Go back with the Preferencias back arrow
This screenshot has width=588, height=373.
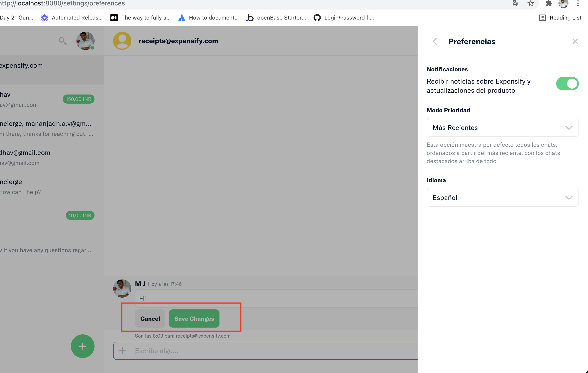(435, 41)
